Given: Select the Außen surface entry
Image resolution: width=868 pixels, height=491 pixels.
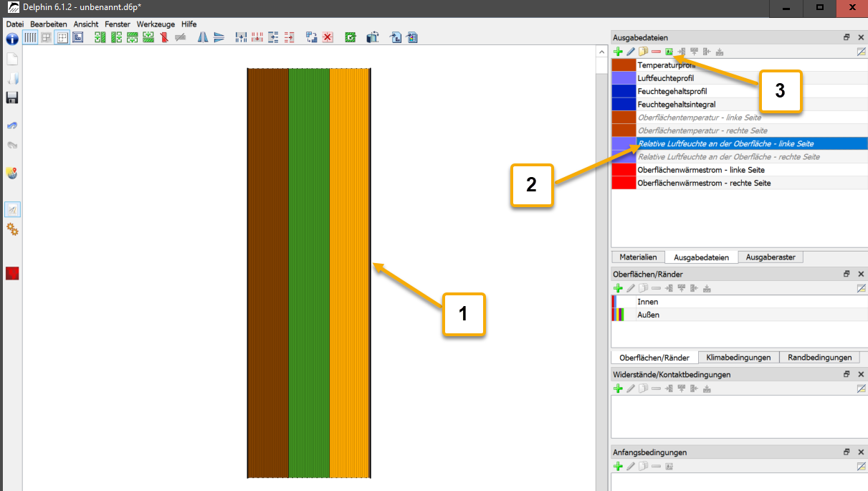Looking at the screenshot, I should (739, 315).
